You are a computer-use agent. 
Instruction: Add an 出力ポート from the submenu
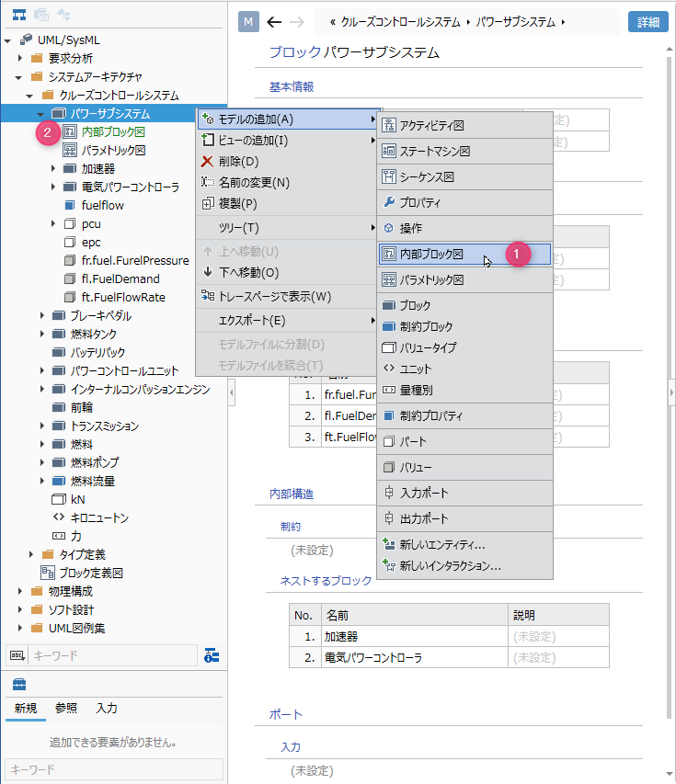(464, 519)
